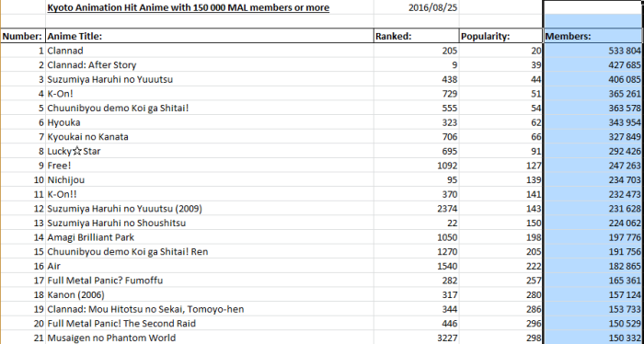644x344 pixels.
Task: Select 'Chuunibyou demo Koi ga Shitai! Ren' cell
Action: click(x=210, y=252)
